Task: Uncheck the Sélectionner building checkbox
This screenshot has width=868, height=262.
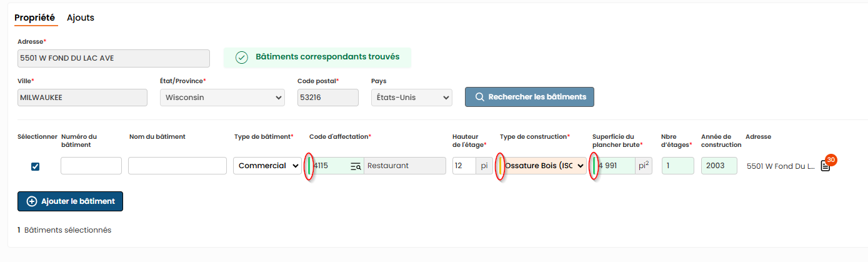Action: coord(35,166)
